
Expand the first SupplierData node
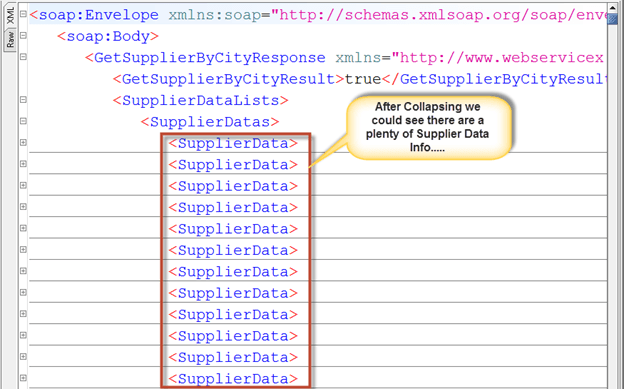(23, 143)
